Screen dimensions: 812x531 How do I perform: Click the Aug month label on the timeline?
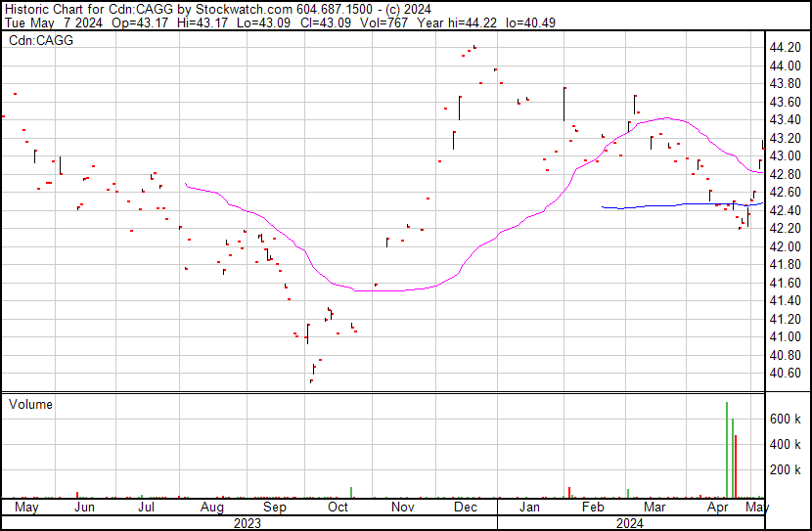pyautogui.click(x=211, y=508)
